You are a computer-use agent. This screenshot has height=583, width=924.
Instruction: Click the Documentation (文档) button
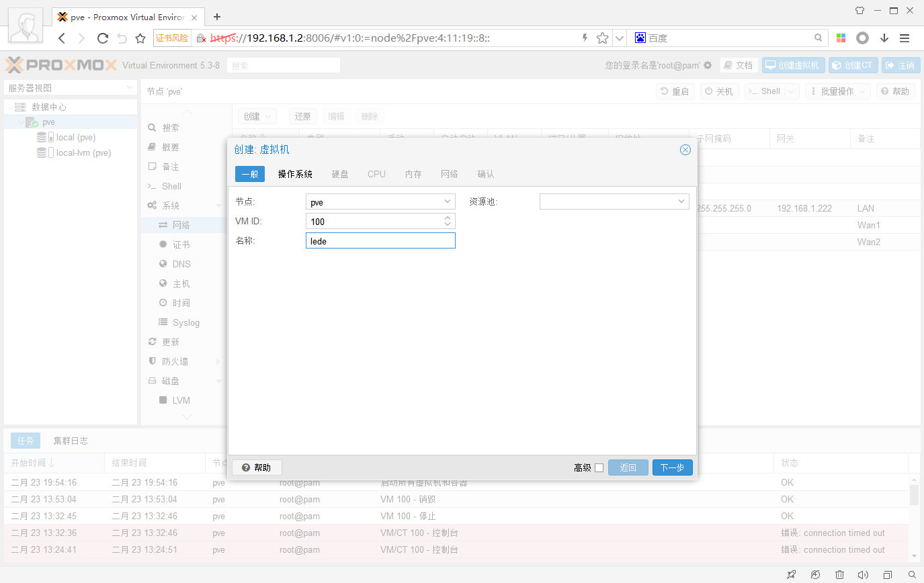coord(739,65)
